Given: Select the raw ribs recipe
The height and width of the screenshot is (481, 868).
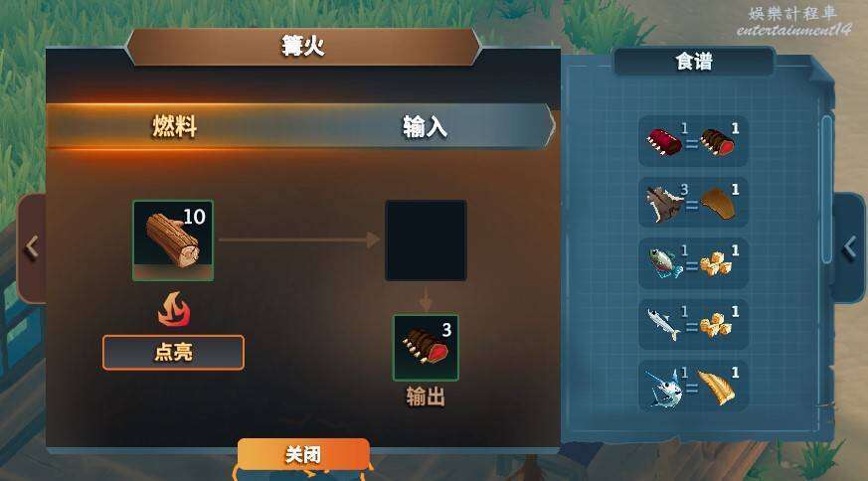Looking at the screenshot, I should point(693,141).
